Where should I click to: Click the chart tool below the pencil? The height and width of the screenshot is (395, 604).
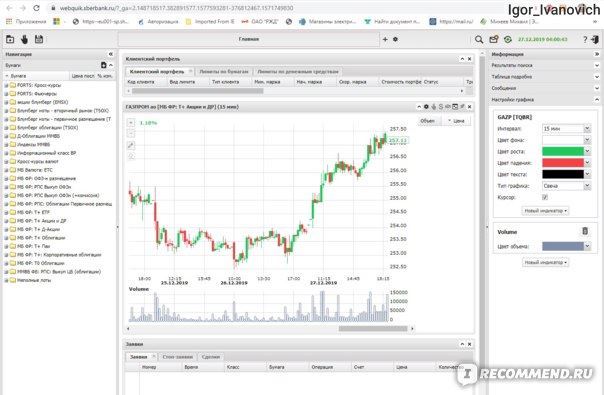[x=131, y=156]
